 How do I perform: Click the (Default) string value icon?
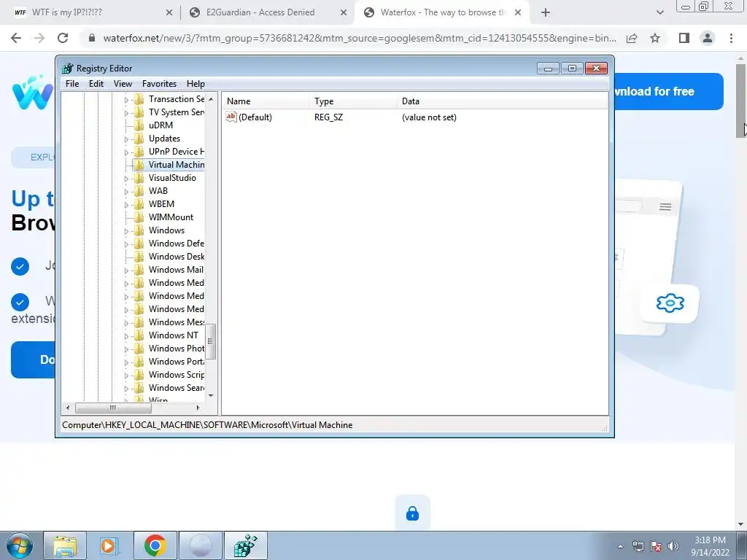231,117
